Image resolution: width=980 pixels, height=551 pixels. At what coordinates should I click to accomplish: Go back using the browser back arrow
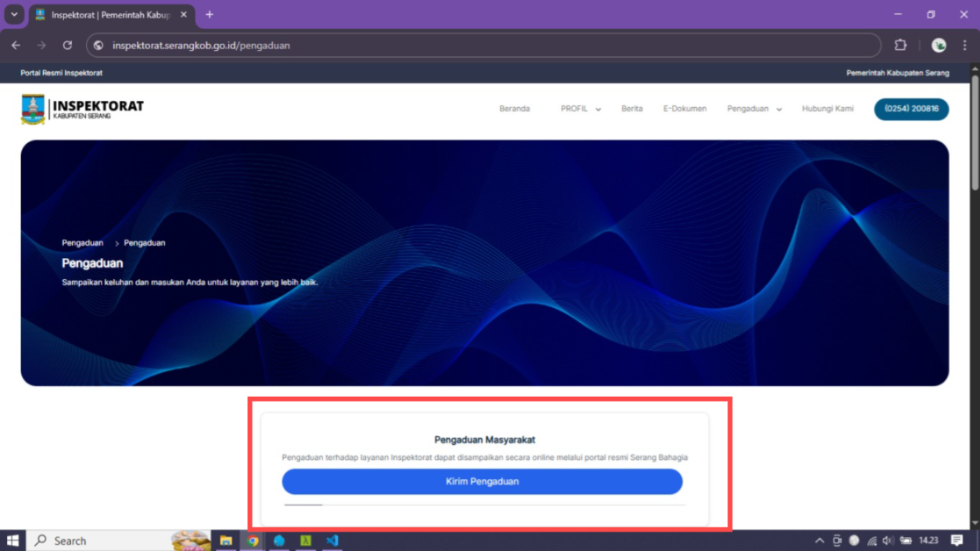16,45
